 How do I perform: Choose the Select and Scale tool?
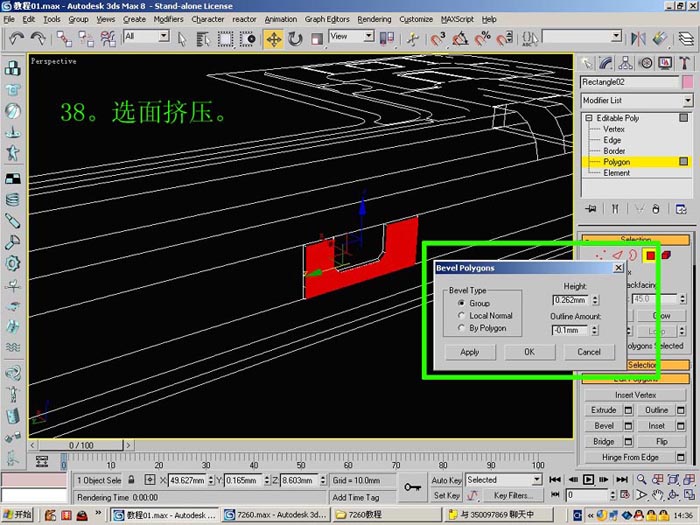tap(317, 39)
